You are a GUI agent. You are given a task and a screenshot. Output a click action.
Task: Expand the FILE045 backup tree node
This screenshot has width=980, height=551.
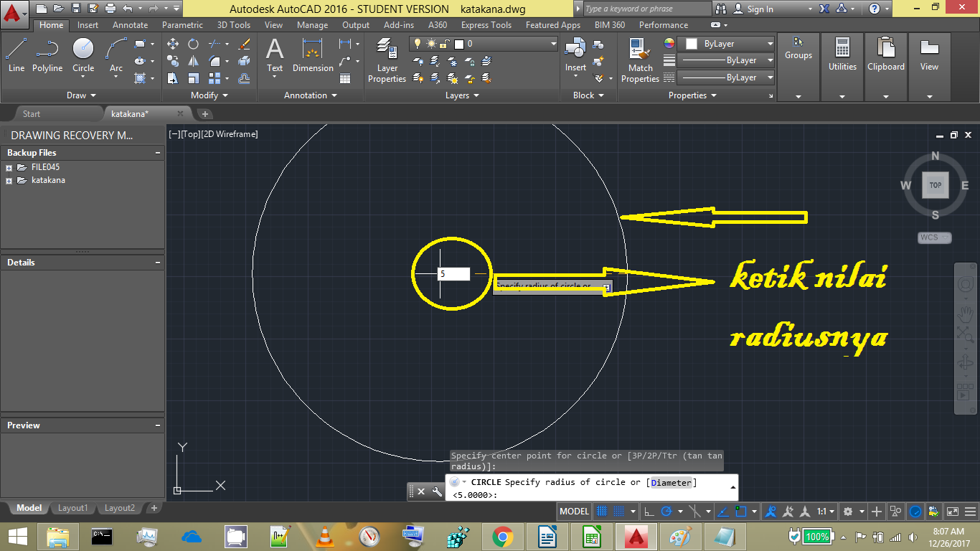pyautogui.click(x=9, y=168)
